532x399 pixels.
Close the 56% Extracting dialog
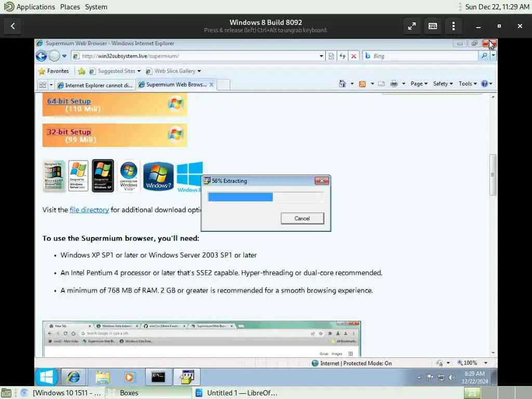coord(322,181)
